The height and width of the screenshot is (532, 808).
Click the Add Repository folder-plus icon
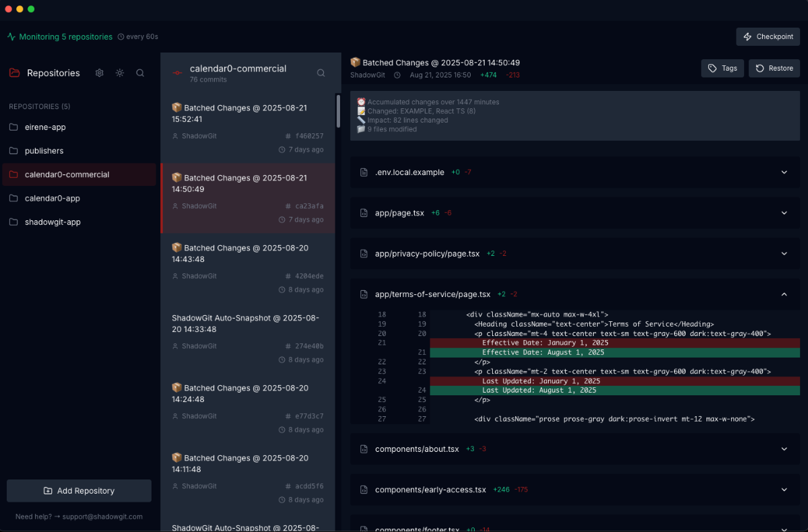(x=48, y=491)
